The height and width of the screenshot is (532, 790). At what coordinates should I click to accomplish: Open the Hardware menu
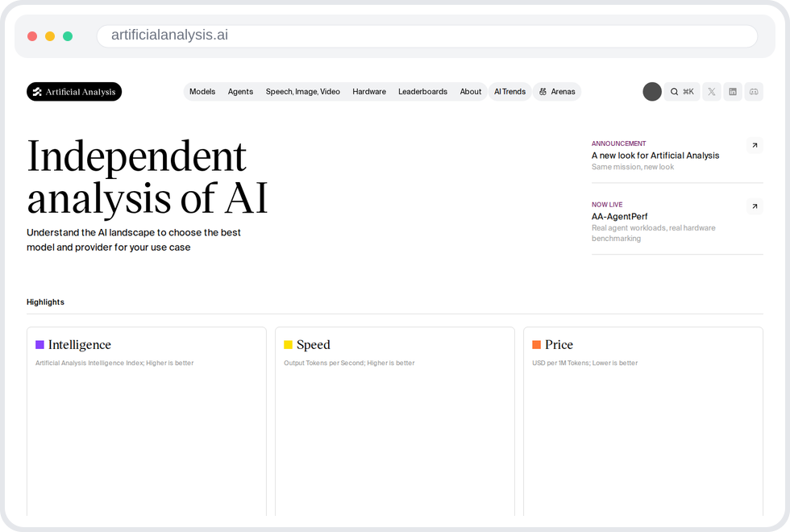(x=369, y=92)
